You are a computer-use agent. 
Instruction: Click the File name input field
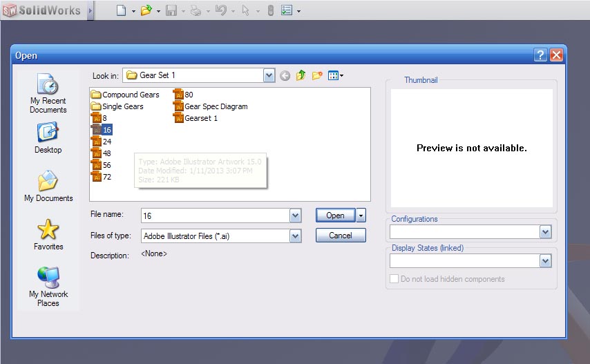pos(216,215)
